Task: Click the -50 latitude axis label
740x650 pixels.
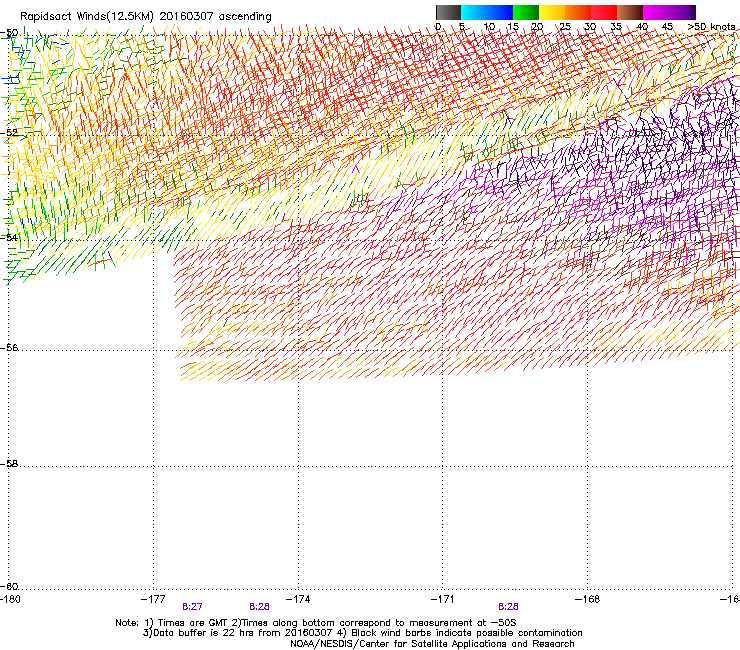Action: (9, 33)
